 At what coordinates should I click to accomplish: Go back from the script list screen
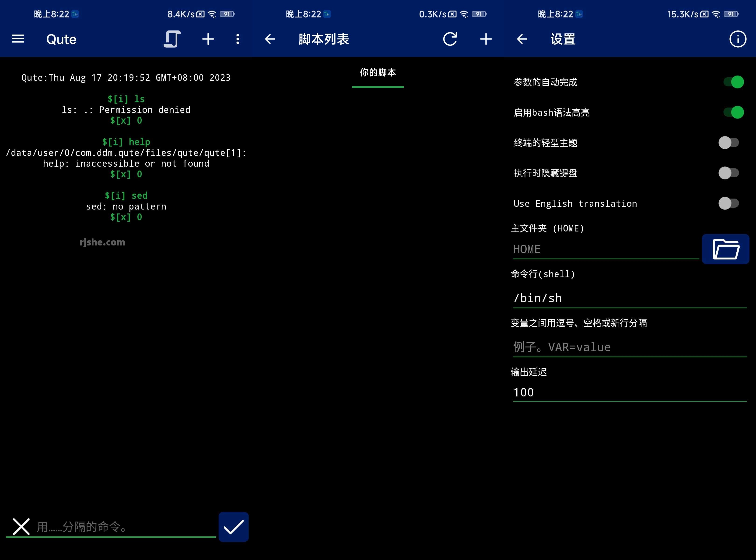(x=269, y=39)
